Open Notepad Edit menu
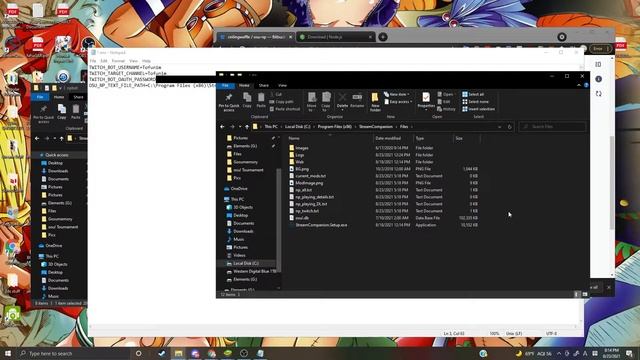This screenshot has width=640, height=360. [x=104, y=61]
